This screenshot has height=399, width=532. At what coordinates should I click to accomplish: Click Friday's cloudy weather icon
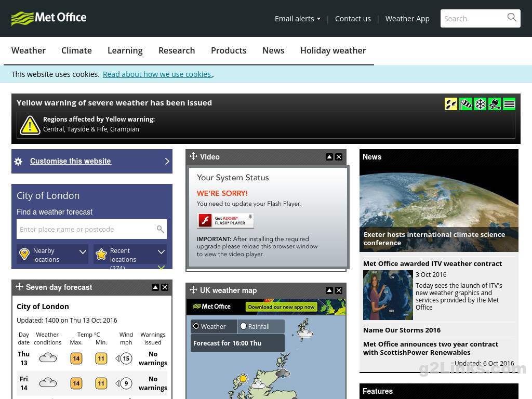(x=48, y=383)
